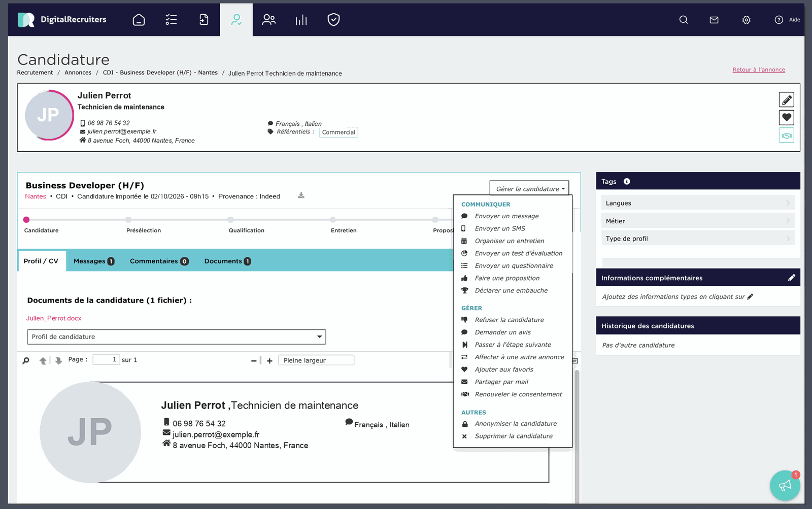Viewport: 812px width, 509px height.
Task: Switch to the Documents tab
Action: [x=227, y=261]
